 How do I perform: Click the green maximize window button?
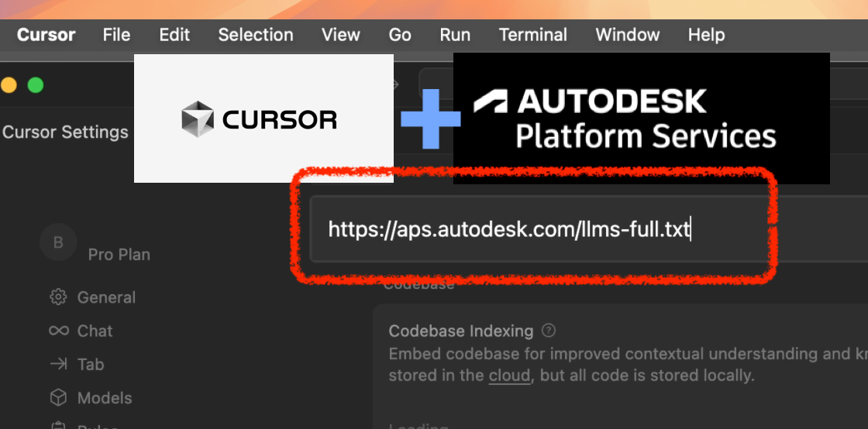point(36,85)
